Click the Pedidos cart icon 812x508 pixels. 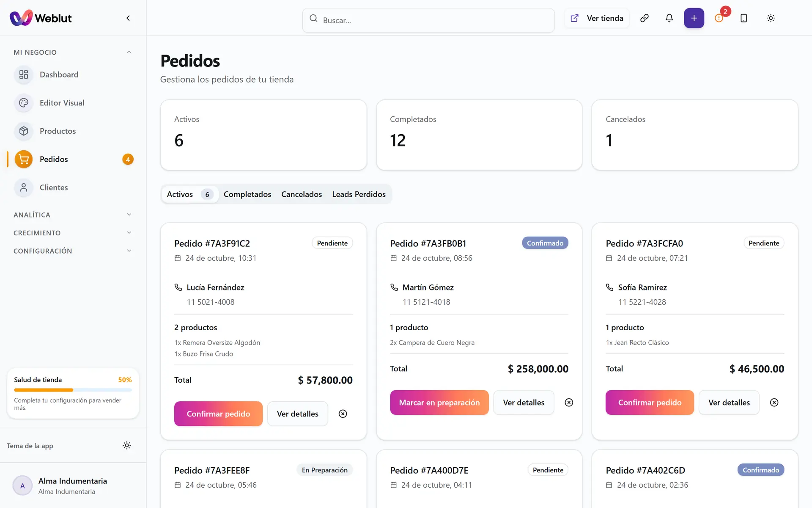[x=24, y=159]
